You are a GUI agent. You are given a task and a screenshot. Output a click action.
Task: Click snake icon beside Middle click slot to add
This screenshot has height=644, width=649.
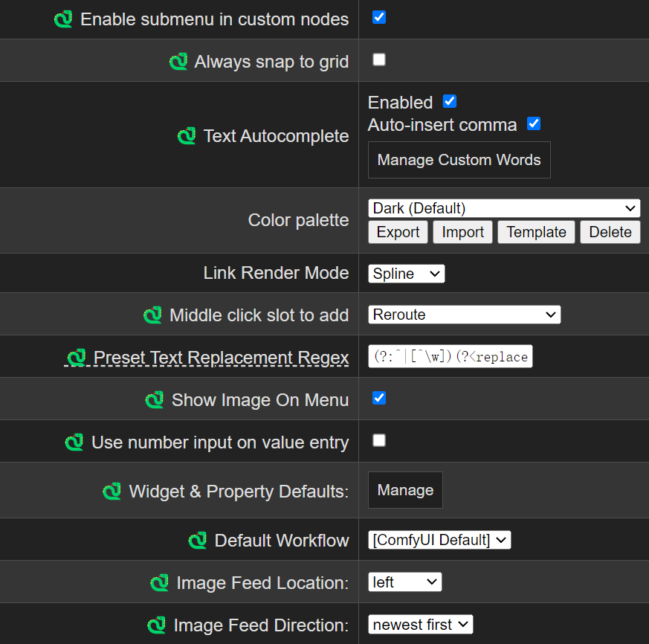click(153, 315)
